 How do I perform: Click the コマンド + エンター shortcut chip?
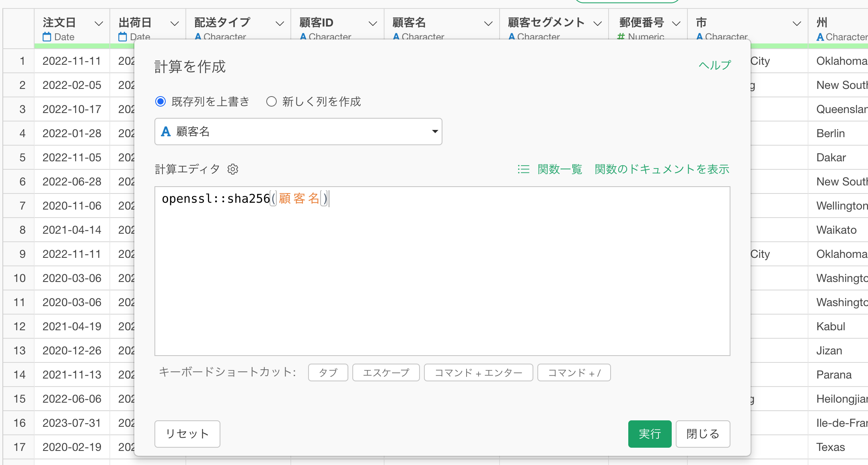[x=478, y=372]
